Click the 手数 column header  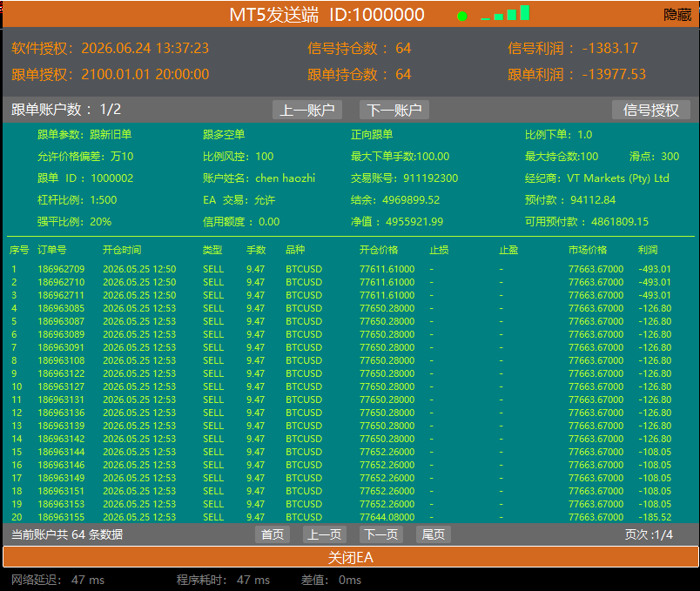(x=256, y=250)
